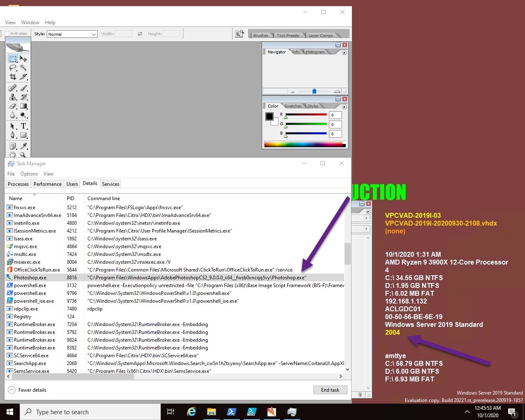Switch to the Processes tab
The image size is (525, 420).
pyautogui.click(x=18, y=184)
